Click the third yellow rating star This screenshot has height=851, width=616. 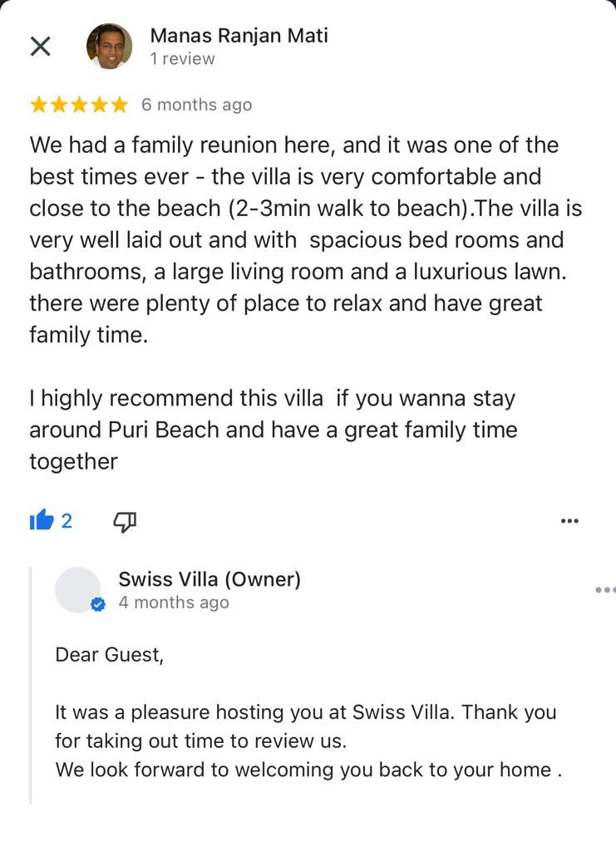pos(80,105)
